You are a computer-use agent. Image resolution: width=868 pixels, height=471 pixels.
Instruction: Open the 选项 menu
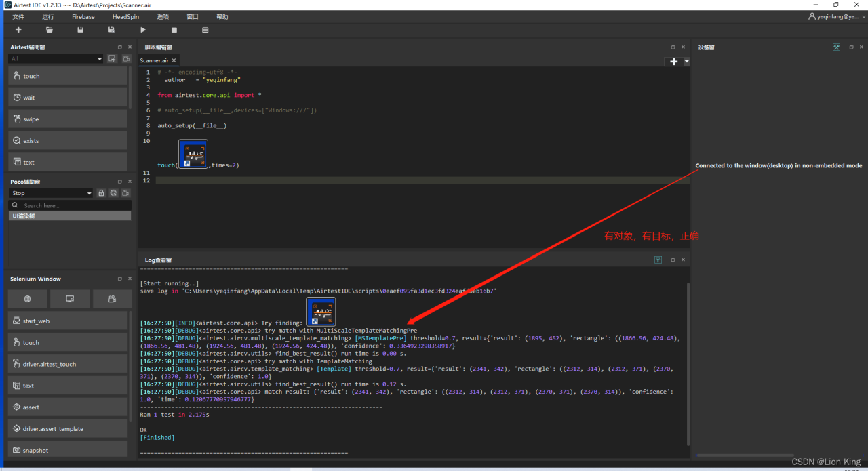coord(163,16)
